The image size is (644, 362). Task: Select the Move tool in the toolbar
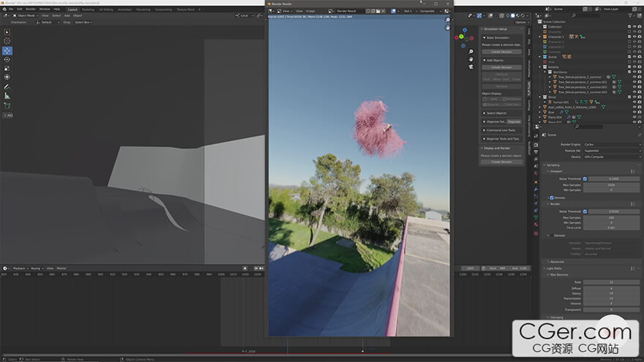(x=7, y=50)
